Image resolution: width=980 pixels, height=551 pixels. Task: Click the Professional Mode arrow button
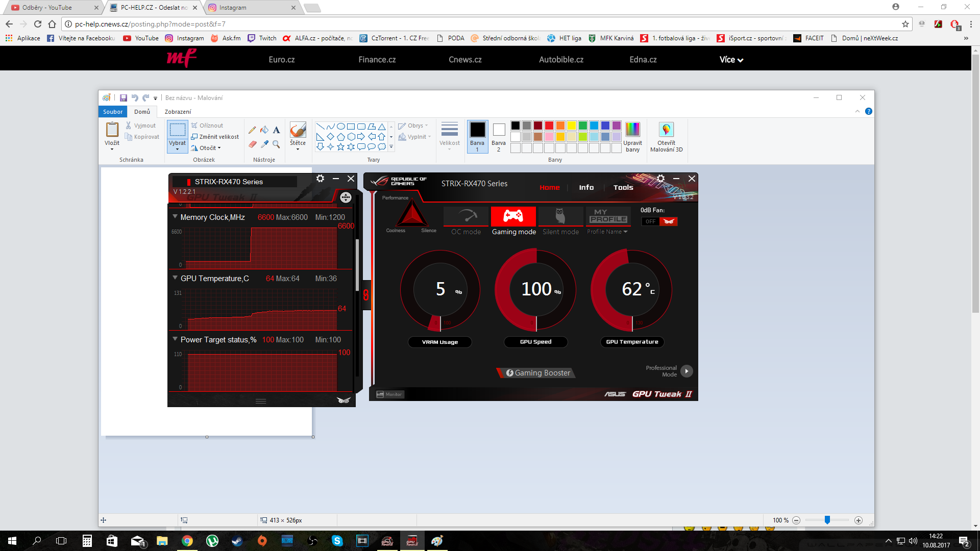[687, 371]
